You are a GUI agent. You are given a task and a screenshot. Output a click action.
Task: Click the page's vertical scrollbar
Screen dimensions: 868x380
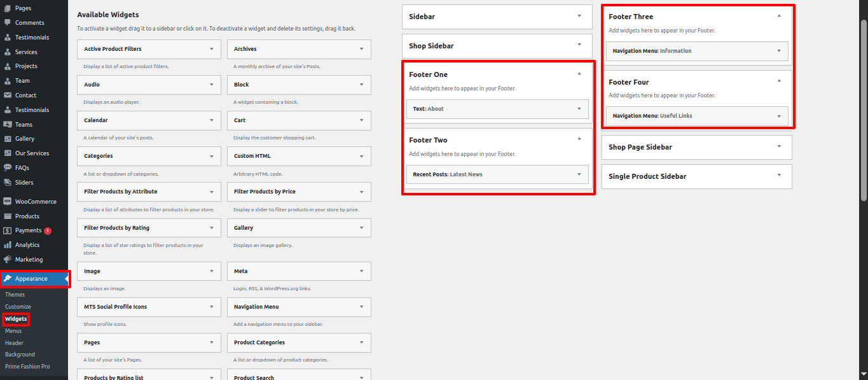863,108
